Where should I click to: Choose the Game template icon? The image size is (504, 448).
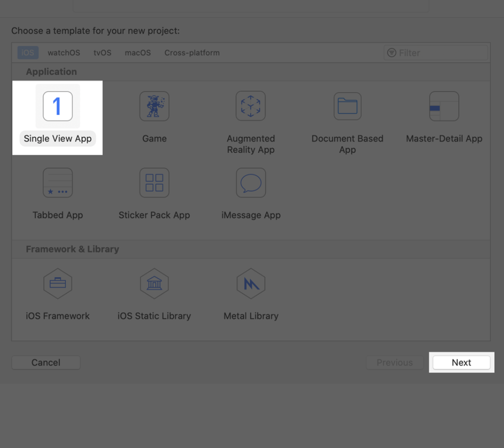tap(154, 106)
